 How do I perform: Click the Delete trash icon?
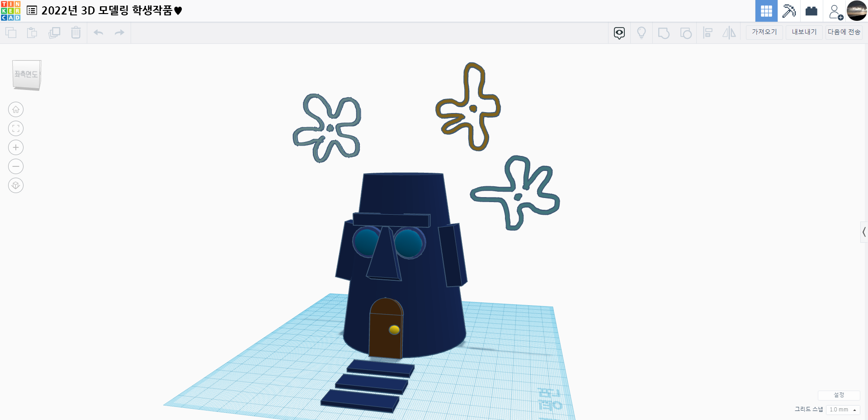(76, 33)
